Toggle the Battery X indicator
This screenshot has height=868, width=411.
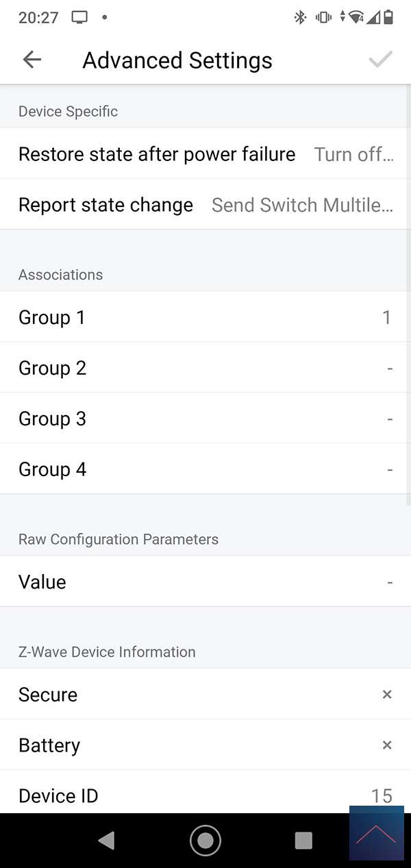click(x=387, y=745)
